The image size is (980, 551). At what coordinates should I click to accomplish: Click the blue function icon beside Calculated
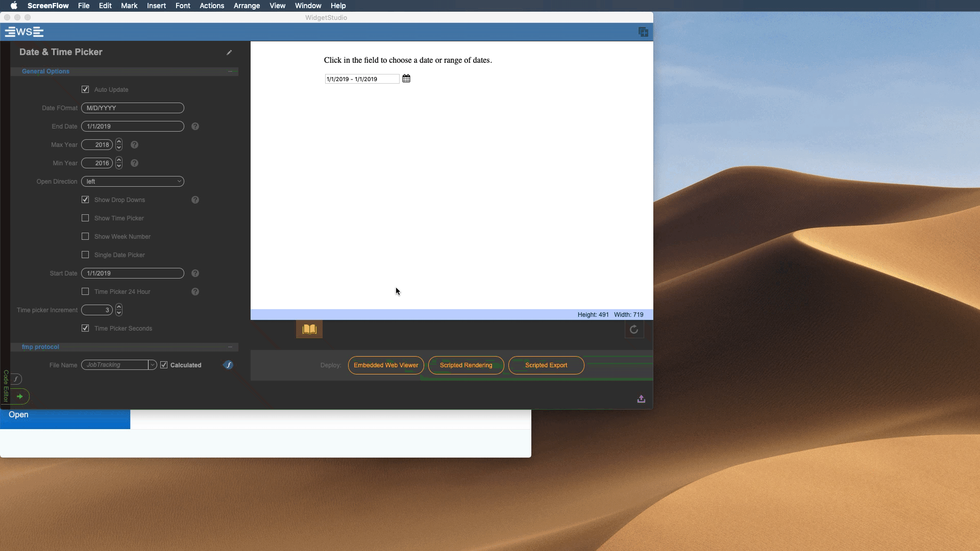228,365
